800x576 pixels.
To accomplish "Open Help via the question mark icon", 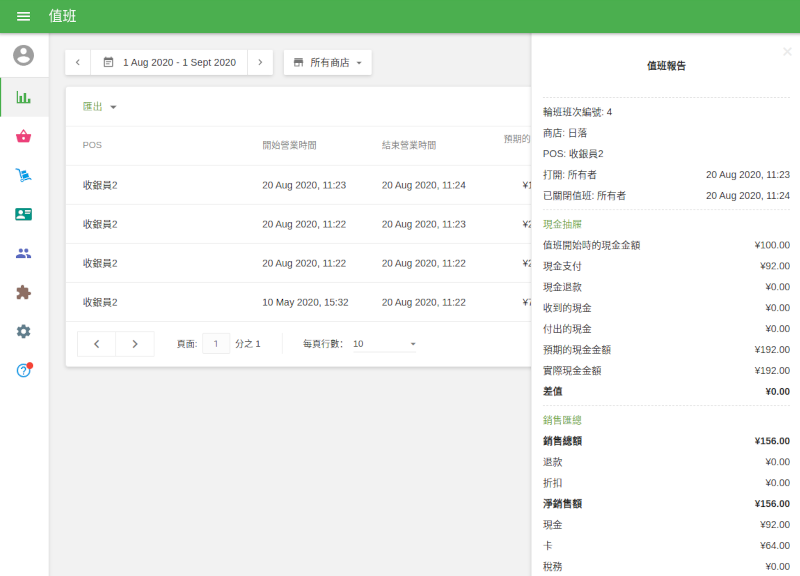I will (x=24, y=369).
